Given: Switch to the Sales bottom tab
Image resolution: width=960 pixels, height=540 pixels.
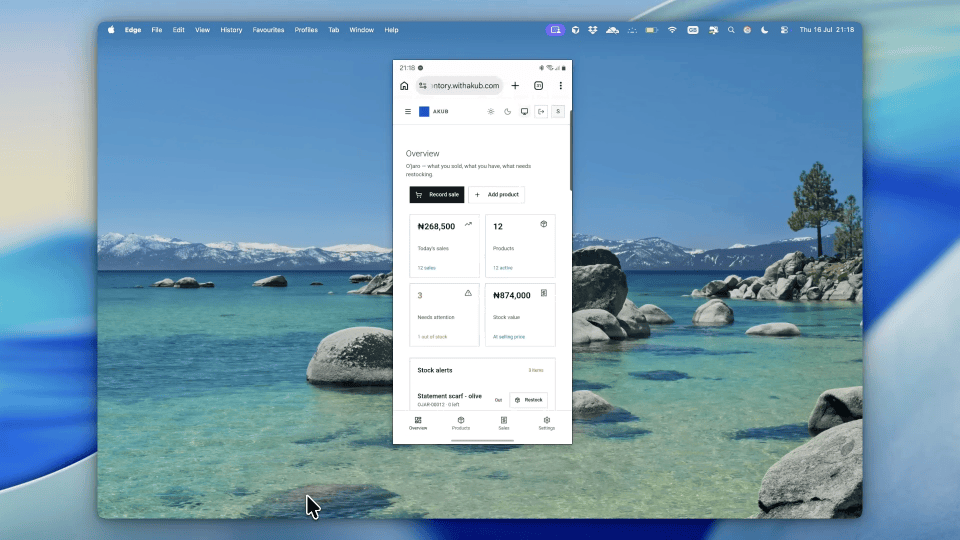Looking at the screenshot, I should [x=504, y=423].
